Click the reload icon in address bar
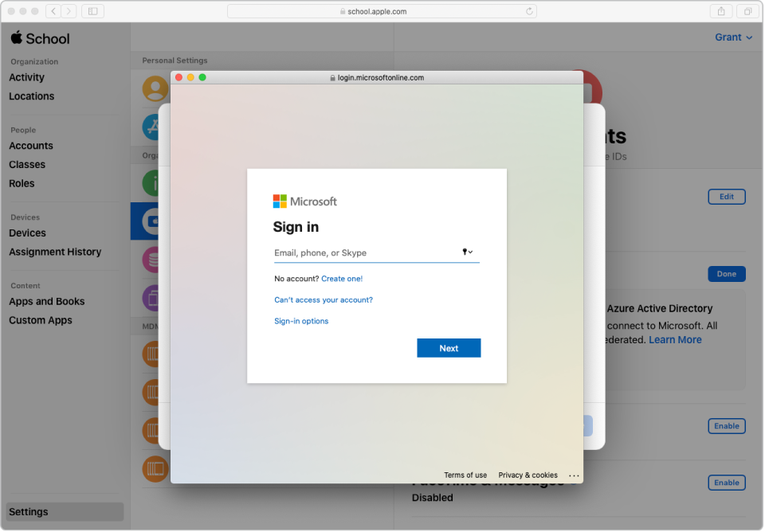The height and width of the screenshot is (532, 765). click(529, 11)
